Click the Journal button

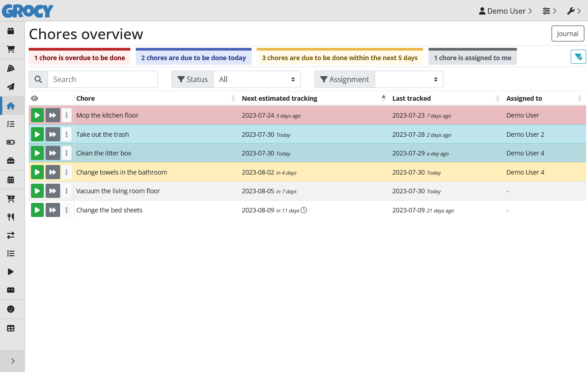tap(567, 34)
